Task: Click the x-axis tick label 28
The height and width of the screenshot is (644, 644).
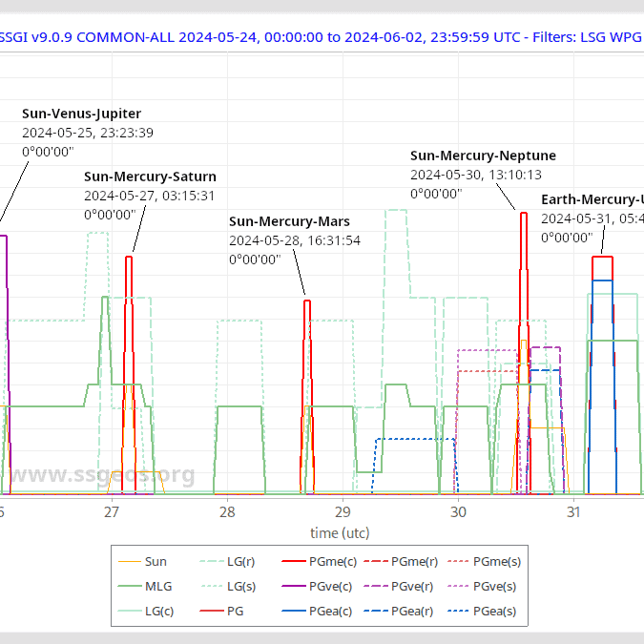Action: [x=227, y=511]
